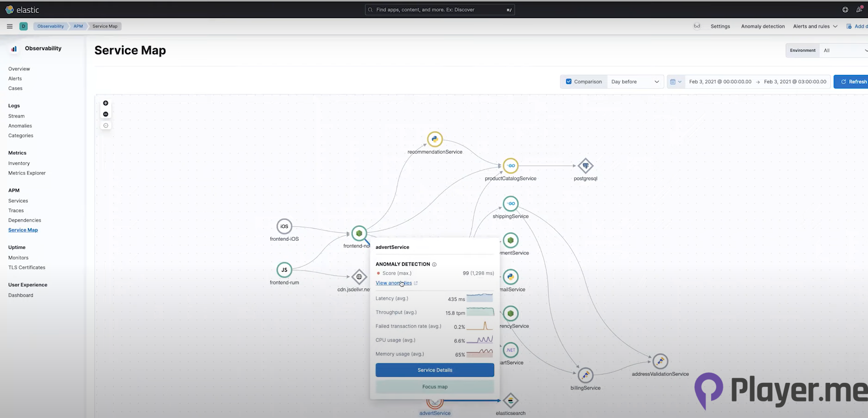Click the Service Details button
Viewport: 868px width, 418px height.
(x=434, y=370)
